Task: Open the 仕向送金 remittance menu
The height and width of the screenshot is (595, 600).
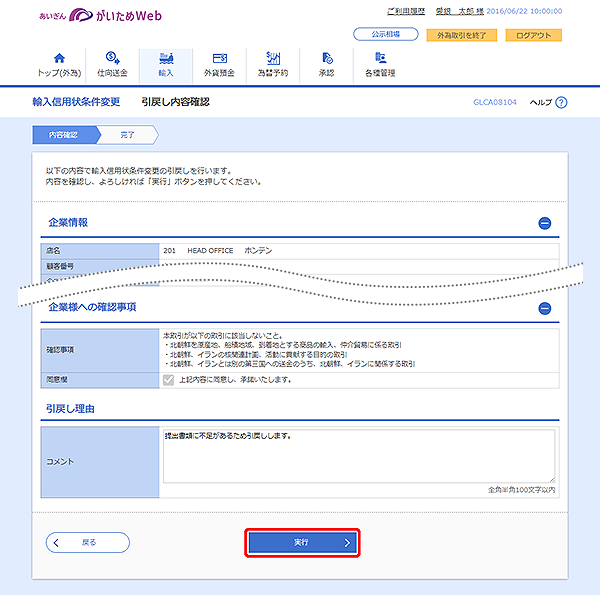Action: click(x=112, y=65)
